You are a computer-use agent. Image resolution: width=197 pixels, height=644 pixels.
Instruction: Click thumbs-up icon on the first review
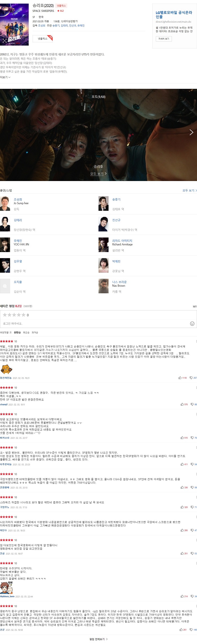click(x=180, y=378)
